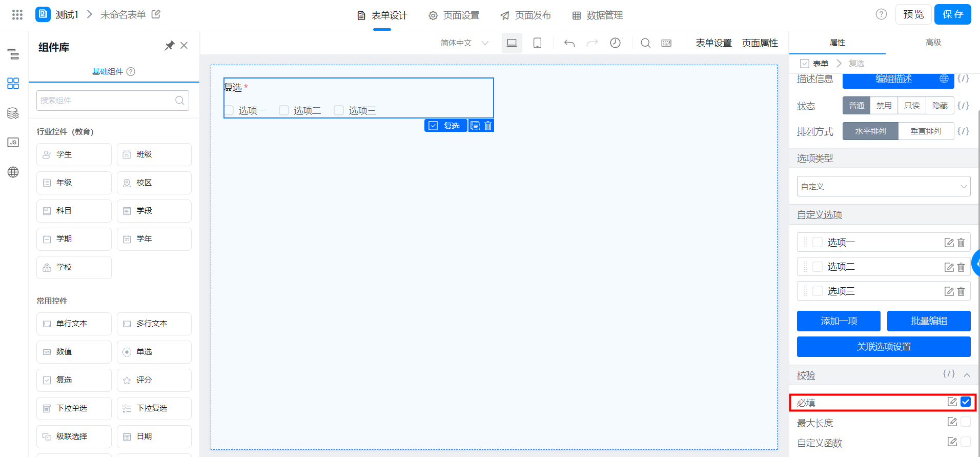Open the JS panel in sidebar
This screenshot has width=980, height=457.
(13, 142)
